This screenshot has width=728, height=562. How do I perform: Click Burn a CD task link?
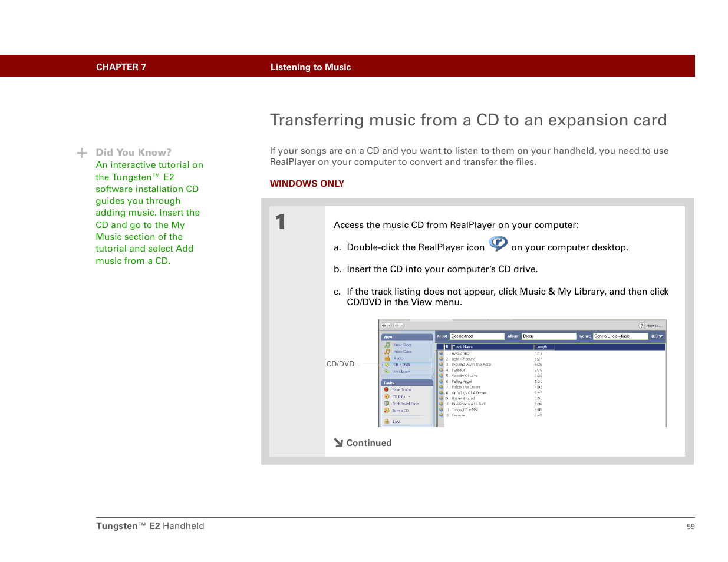400,411
